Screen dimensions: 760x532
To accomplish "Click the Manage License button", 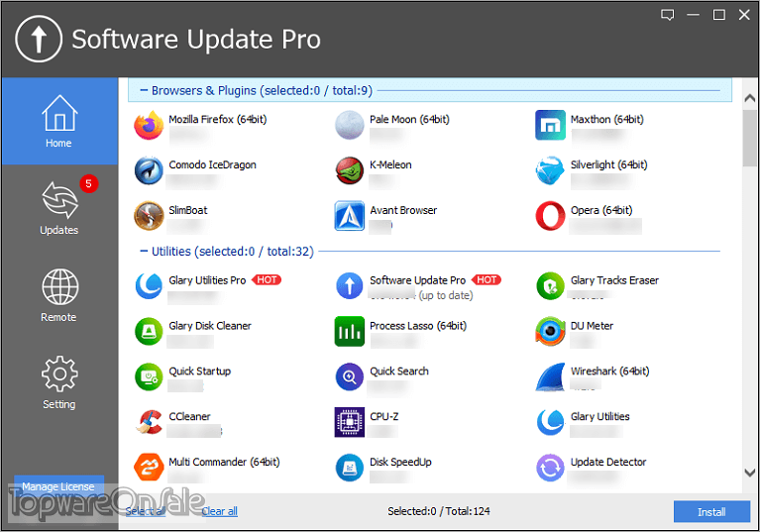I will [x=58, y=486].
